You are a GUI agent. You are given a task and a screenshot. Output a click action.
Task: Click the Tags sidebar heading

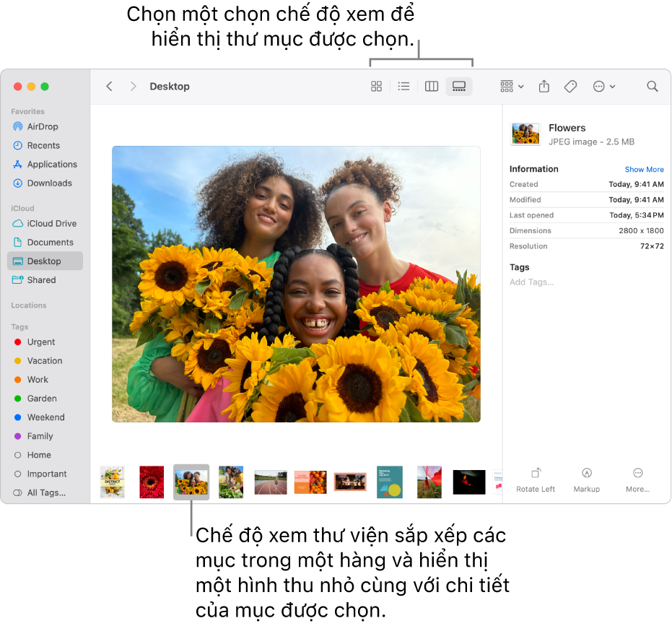pyautogui.click(x=19, y=327)
